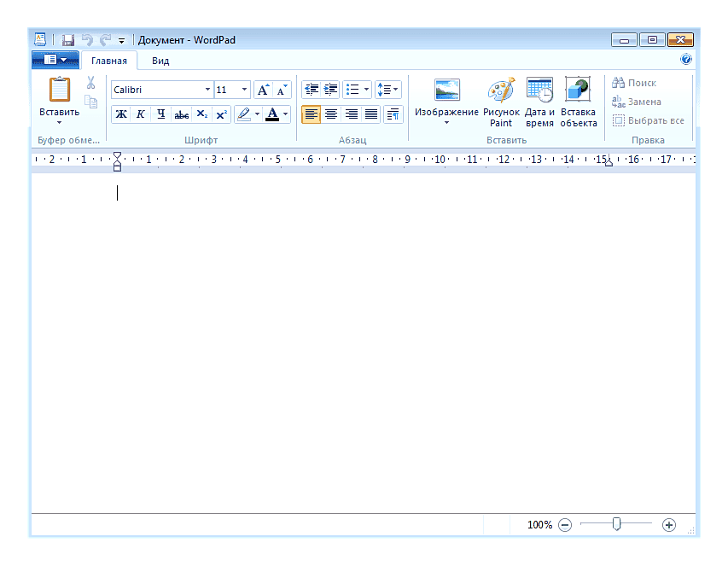Viewport: 728px width, 566px height.
Task: Click the Find (Поиск) binoculars icon
Action: pos(620,83)
